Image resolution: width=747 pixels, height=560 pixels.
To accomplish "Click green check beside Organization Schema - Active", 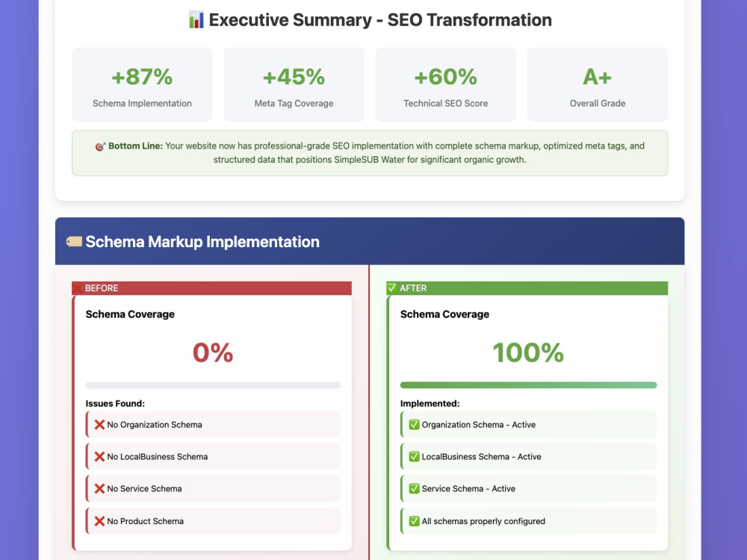I will pyautogui.click(x=414, y=425).
